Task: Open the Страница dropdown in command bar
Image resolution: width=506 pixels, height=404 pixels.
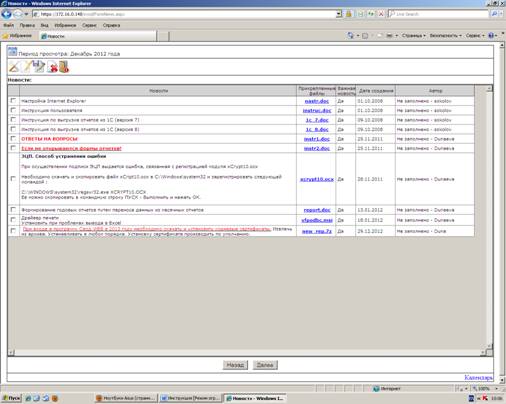Action: 414,35
